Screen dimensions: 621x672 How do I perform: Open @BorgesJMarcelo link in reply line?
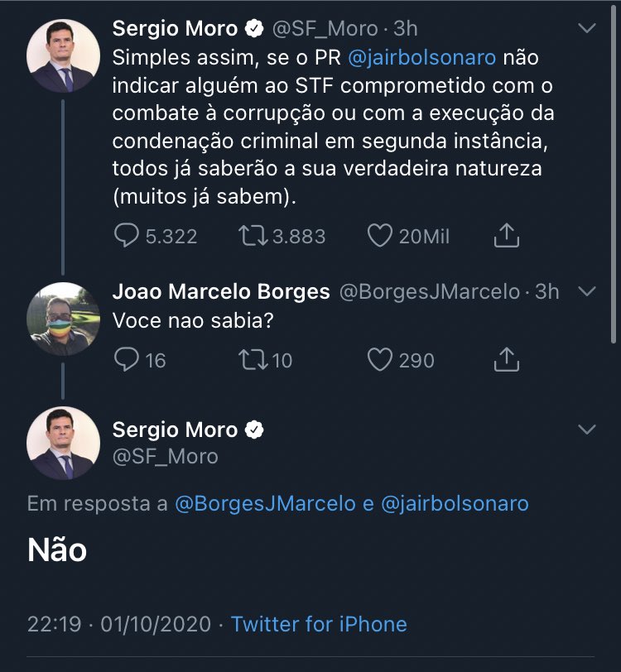(x=265, y=503)
